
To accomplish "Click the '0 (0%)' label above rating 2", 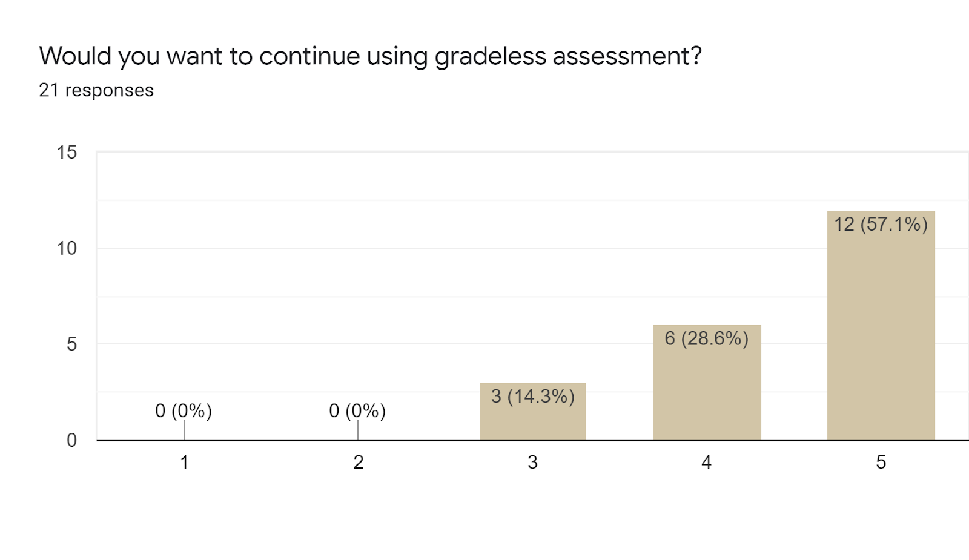I will click(x=357, y=411).
